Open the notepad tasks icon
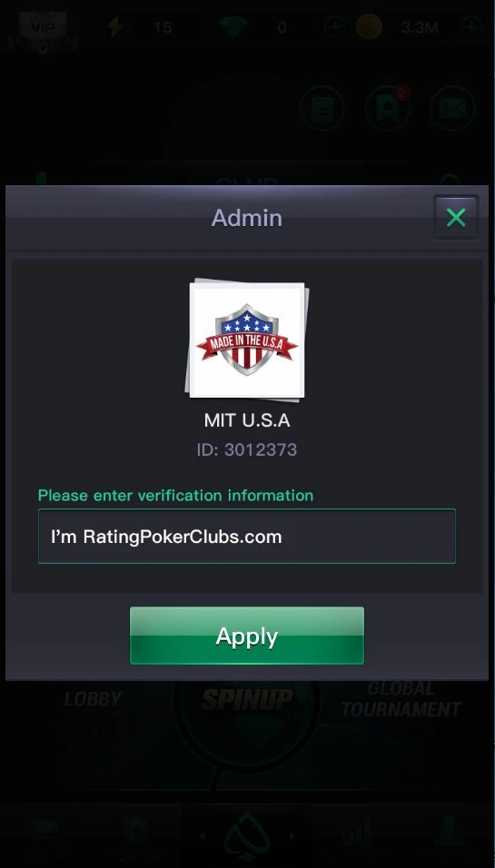 pyautogui.click(x=322, y=109)
